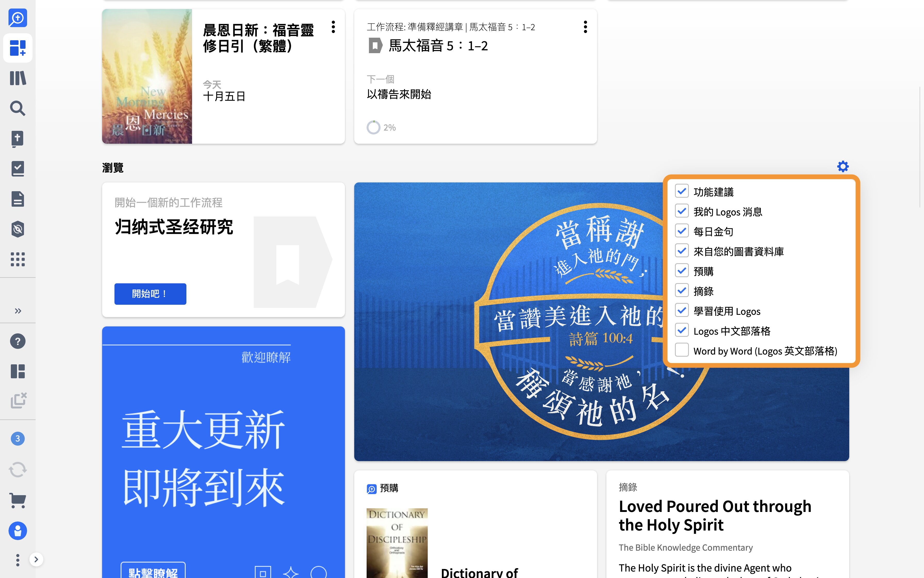Click the 瀏覽 section heading
The width and height of the screenshot is (924, 578).
pyautogui.click(x=113, y=167)
